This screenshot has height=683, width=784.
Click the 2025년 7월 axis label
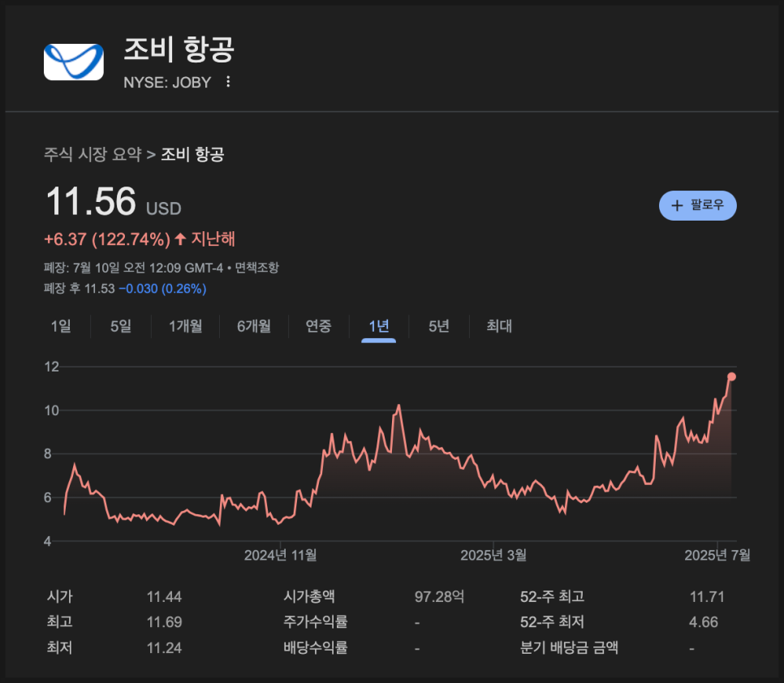coord(717,555)
